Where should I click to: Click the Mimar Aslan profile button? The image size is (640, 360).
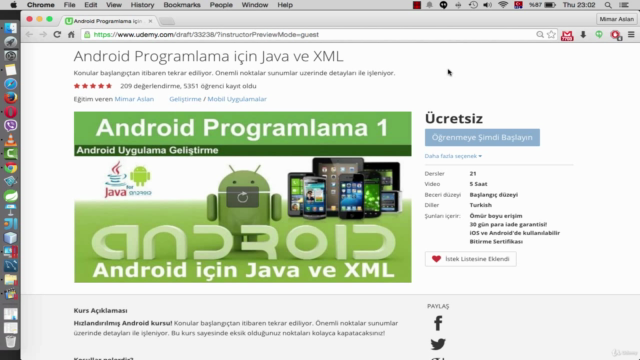pos(616,19)
